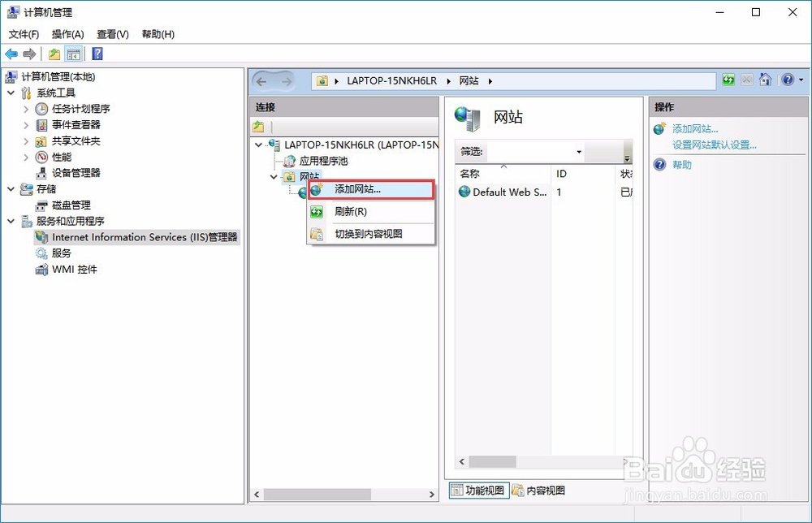Click the 帮助 link in Actions pane
The image size is (812, 523).
[x=682, y=165]
